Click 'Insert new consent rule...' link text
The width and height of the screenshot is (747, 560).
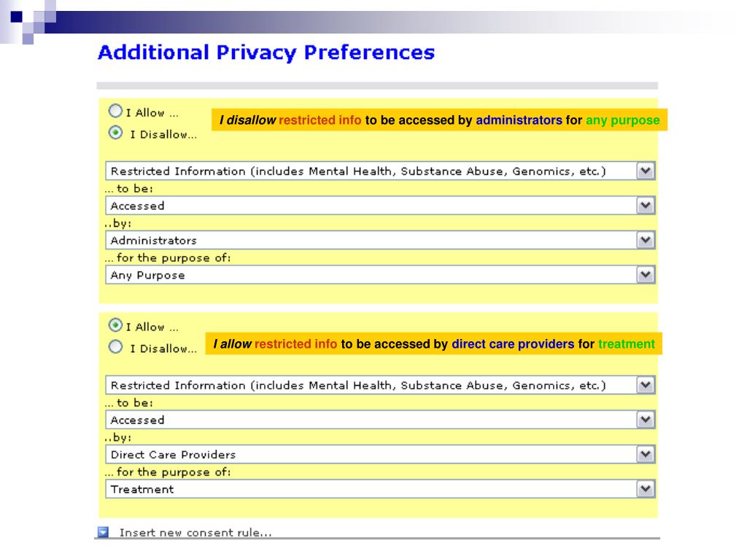(196, 532)
